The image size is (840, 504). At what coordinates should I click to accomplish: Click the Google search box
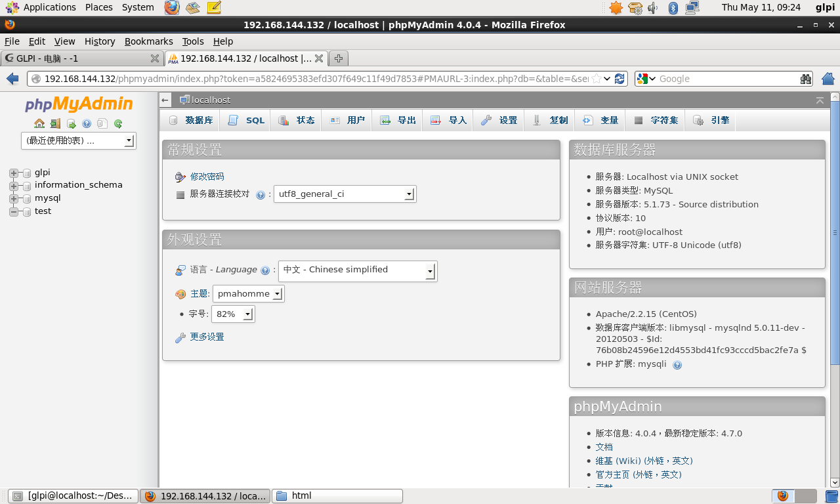(x=727, y=79)
